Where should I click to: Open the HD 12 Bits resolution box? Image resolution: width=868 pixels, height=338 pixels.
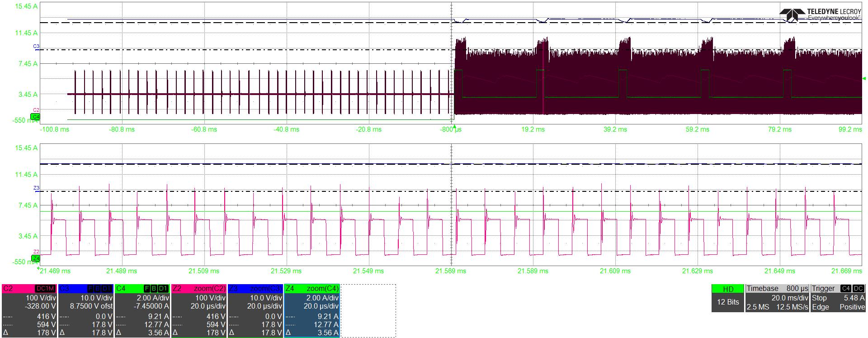(x=728, y=298)
